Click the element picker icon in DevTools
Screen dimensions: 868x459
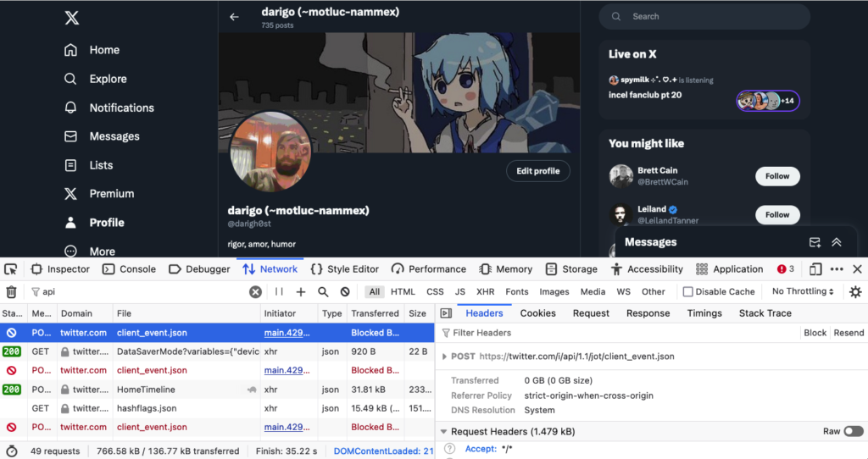(11, 269)
